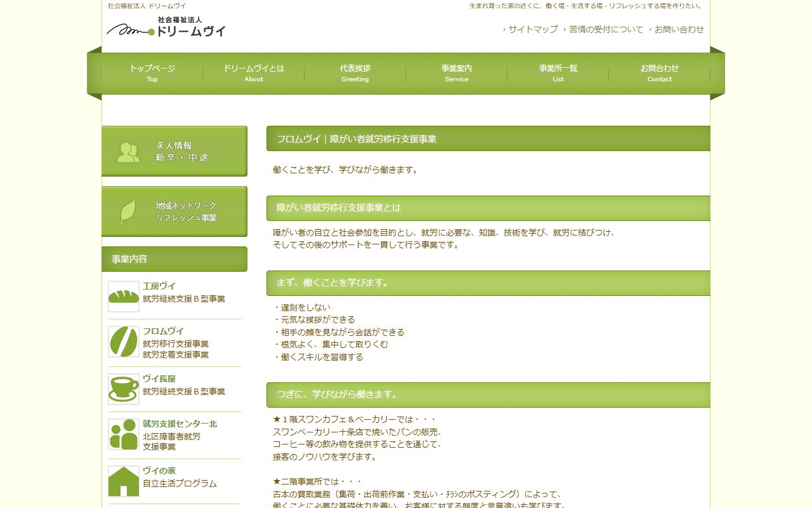Screen dimensions: 812x508
Task: Open 事業案内 Service menu item
Action: [x=457, y=73]
